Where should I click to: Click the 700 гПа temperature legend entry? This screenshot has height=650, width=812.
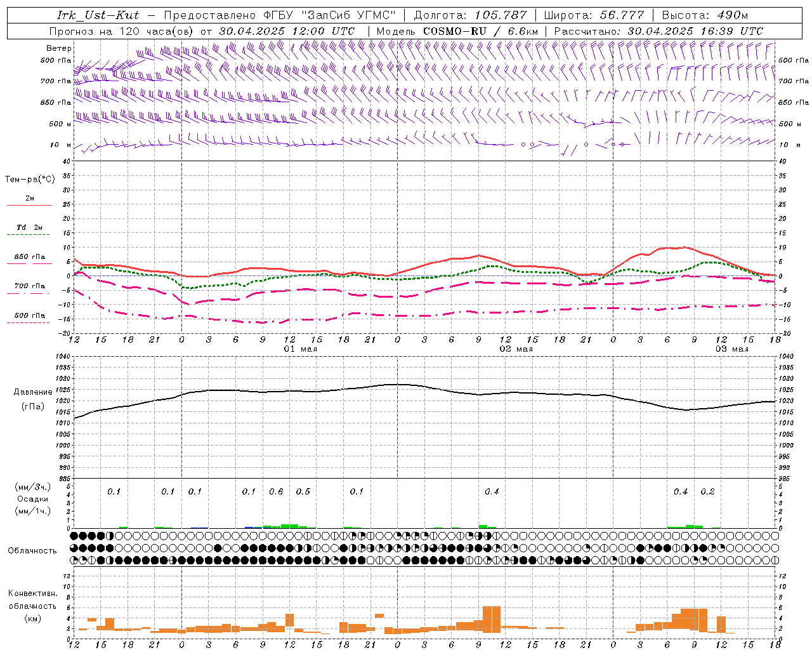pos(30,286)
